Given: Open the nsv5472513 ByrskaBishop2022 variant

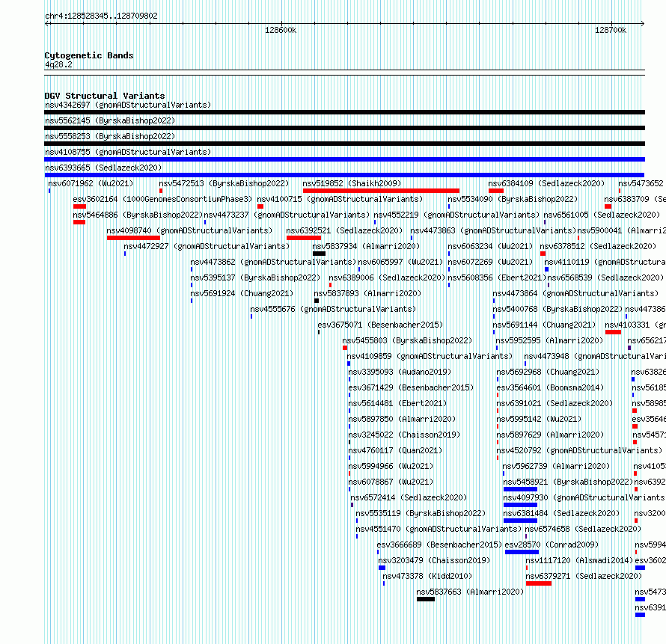Looking at the screenshot, I should point(224,183).
